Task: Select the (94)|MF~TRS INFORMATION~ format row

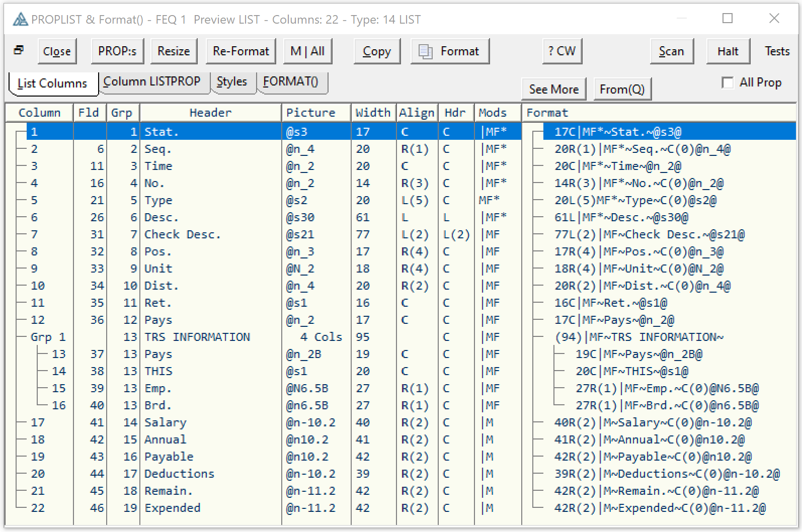Action: point(639,337)
